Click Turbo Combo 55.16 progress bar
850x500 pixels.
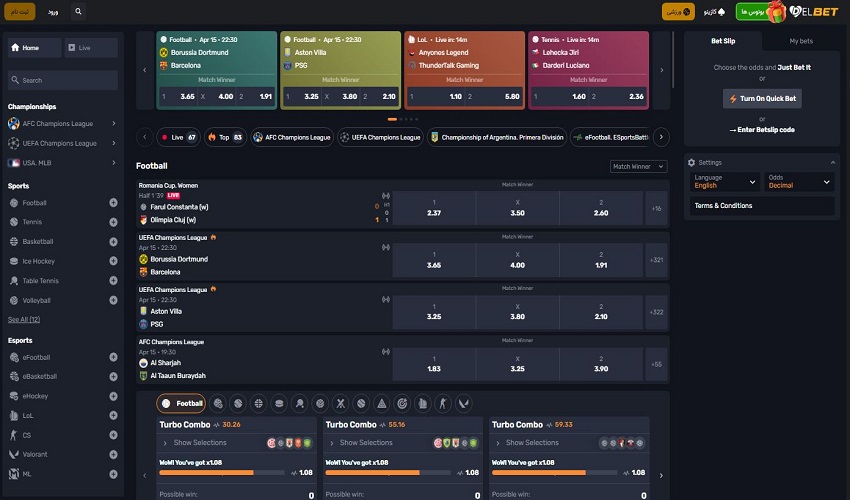tap(388, 473)
